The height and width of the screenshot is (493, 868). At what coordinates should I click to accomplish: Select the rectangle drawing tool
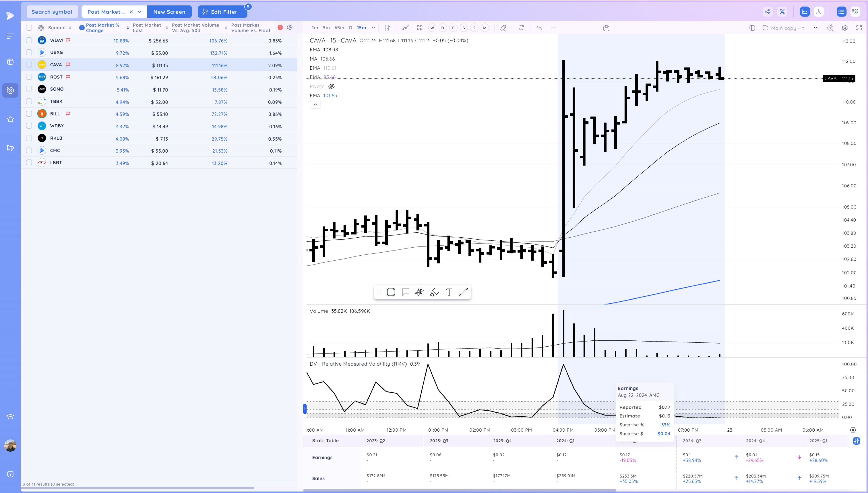click(x=391, y=292)
